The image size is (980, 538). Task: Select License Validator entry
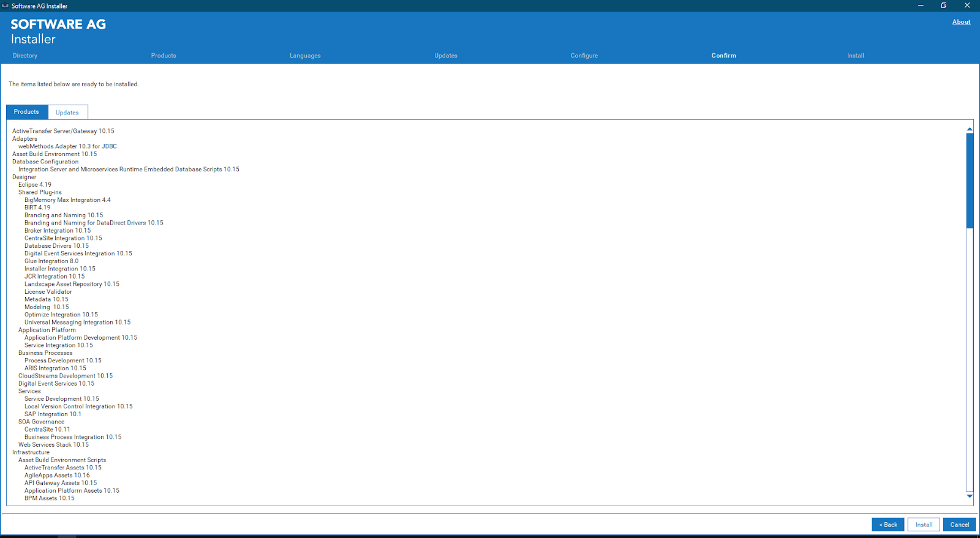[48, 292]
